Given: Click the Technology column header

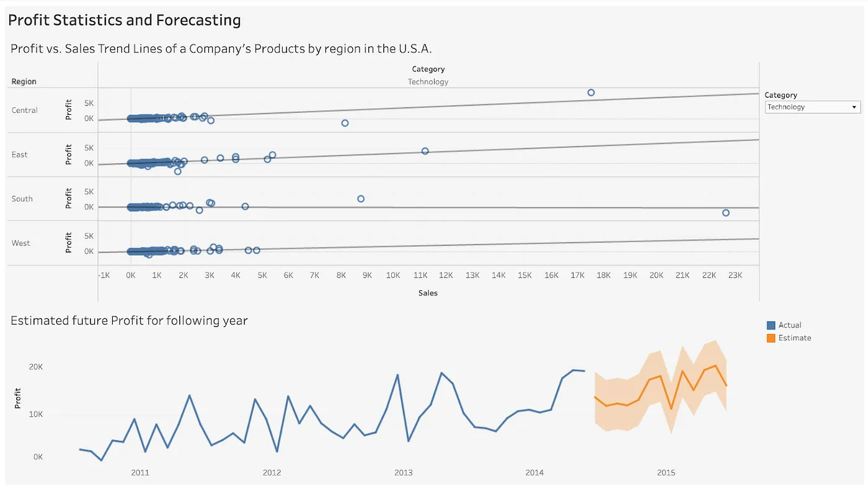Looking at the screenshot, I should click(x=428, y=82).
